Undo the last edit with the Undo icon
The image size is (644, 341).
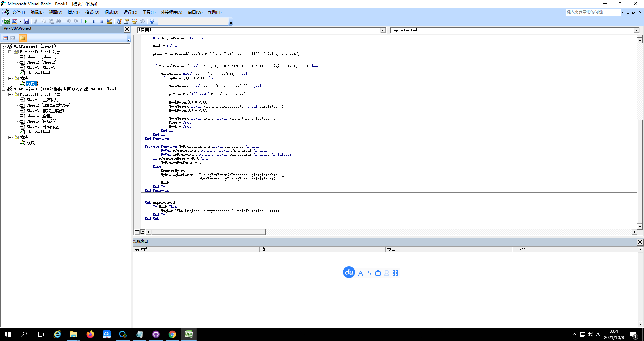[x=68, y=21]
